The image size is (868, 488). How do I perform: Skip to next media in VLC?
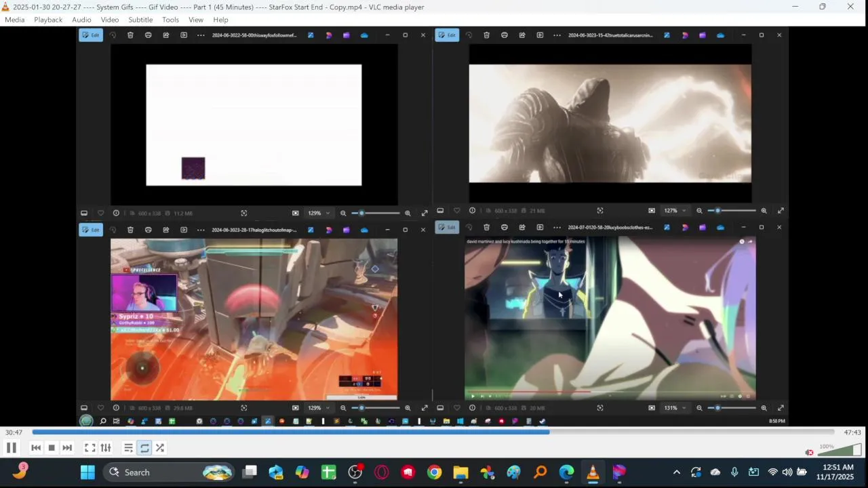pyautogui.click(x=67, y=448)
